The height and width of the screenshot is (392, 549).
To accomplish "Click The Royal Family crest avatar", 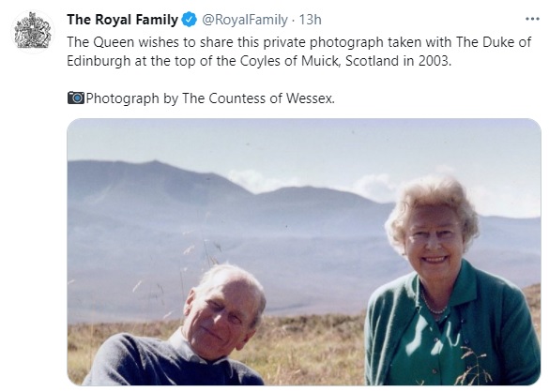I will [x=33, y=32].
